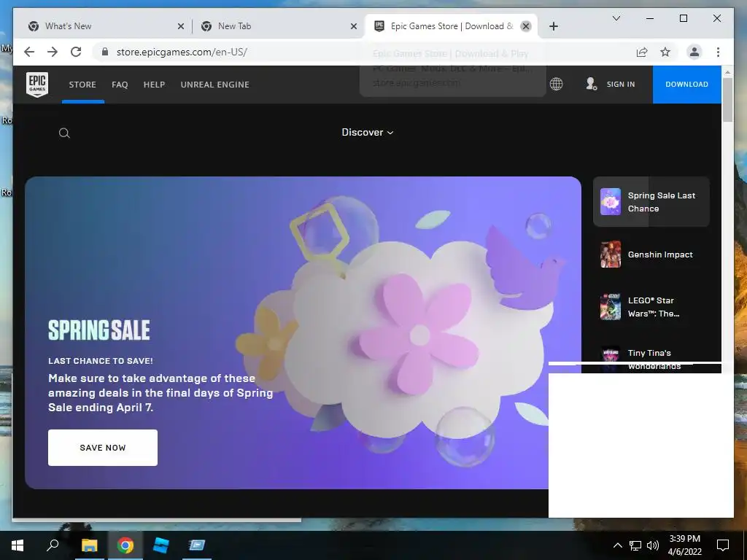This screenshot has height=560, width=747.
Task: Expand the Discover dropdown
Action: coord(368,133)
